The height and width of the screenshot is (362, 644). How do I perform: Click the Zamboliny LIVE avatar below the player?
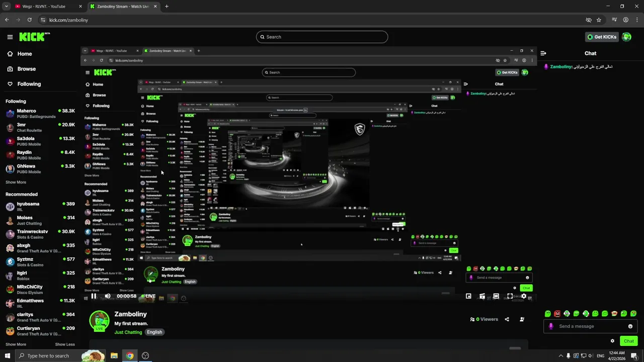pyautogui.click(x=99, y=321)
